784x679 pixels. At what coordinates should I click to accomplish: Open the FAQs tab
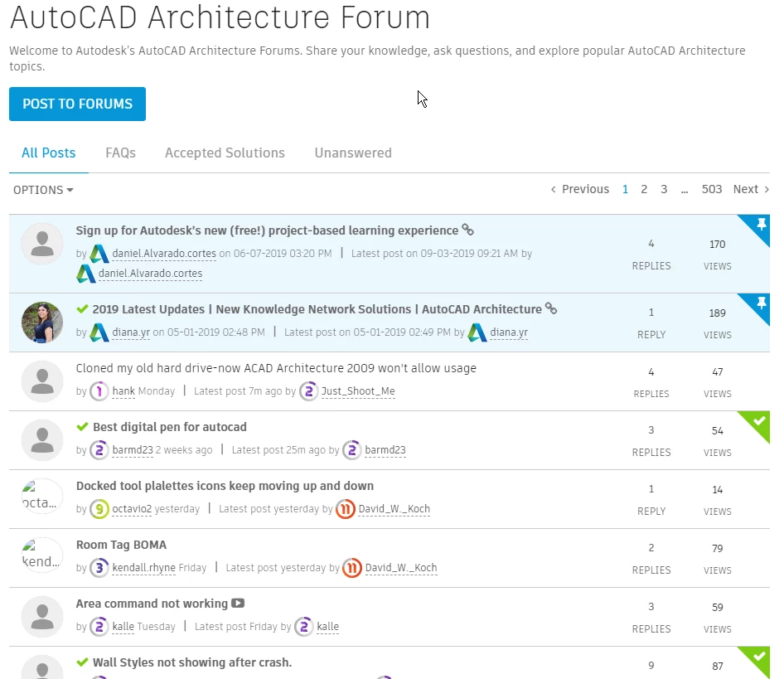coord(120,153)
